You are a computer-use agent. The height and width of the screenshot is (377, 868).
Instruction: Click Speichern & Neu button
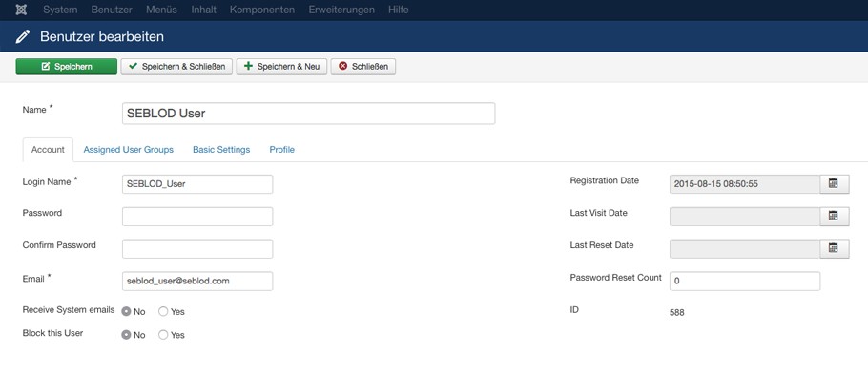(x=281, y=67)
